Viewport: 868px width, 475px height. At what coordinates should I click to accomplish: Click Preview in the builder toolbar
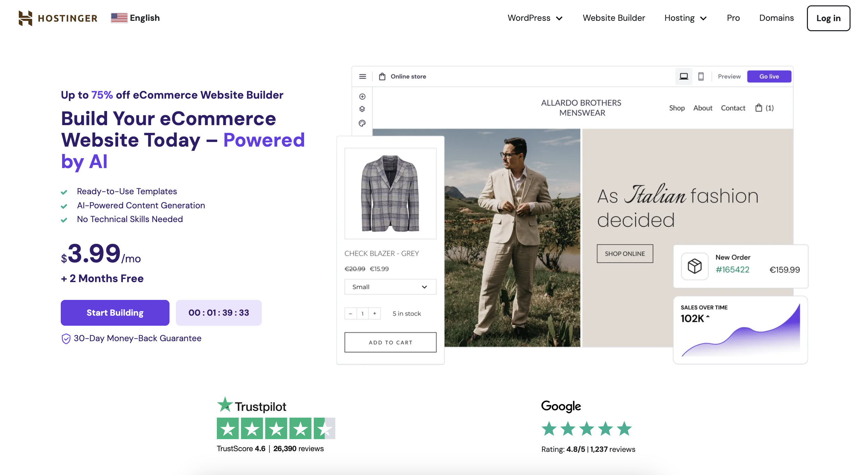click(729, 76)
